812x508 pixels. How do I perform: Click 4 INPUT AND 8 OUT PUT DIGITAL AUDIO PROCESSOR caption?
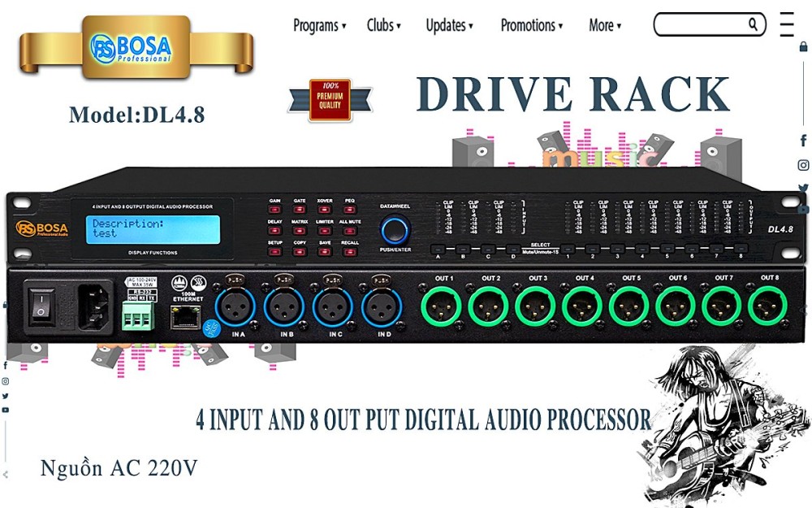tap(423, 419)
